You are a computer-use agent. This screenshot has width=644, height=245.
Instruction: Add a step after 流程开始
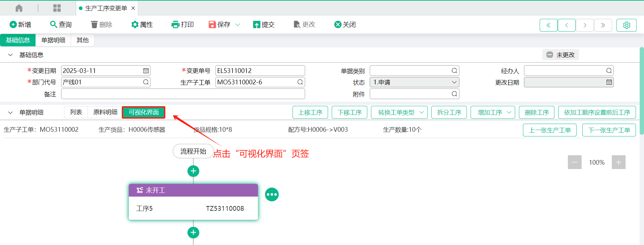pos(193,171)
